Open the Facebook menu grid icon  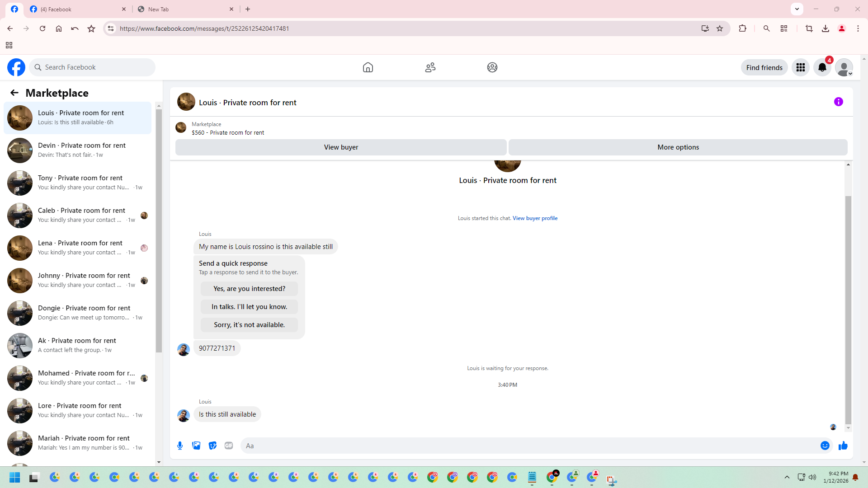(x=800, y=67)
